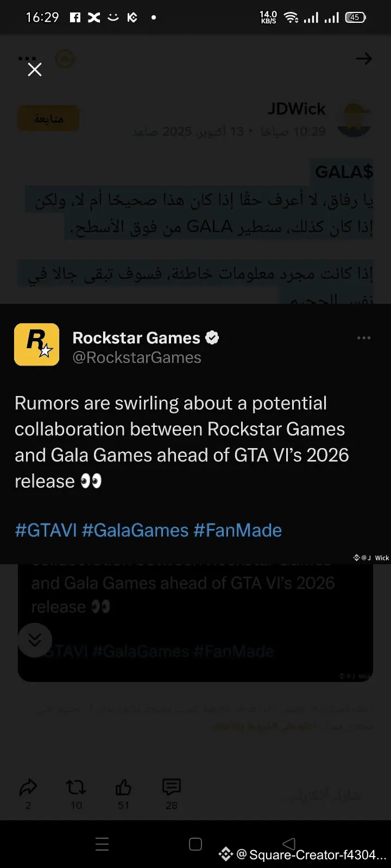Open comments with the speech bubble icon

172,787
